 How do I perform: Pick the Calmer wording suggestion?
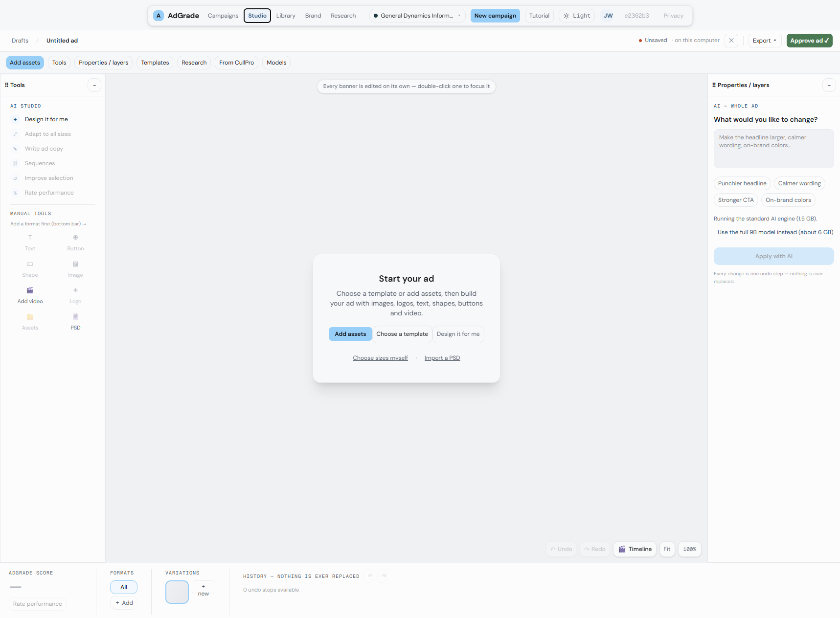pyautogui.click(x=799, y=183)
